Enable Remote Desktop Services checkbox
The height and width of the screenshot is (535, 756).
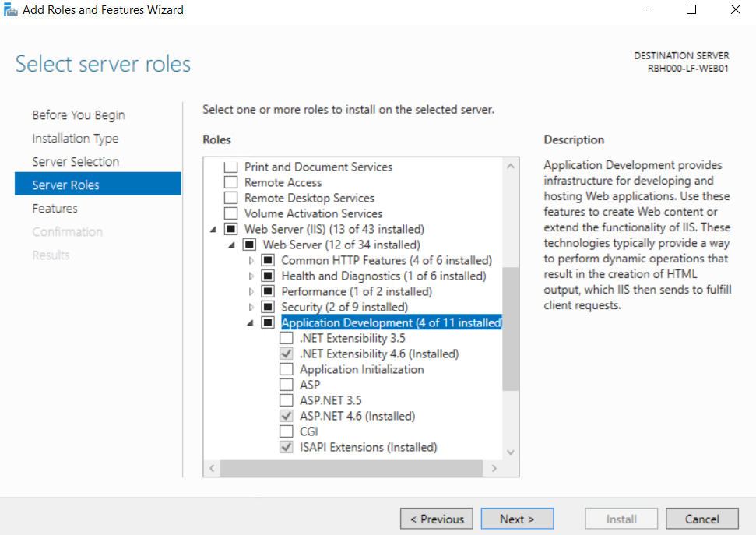click(x=231, y=198)
